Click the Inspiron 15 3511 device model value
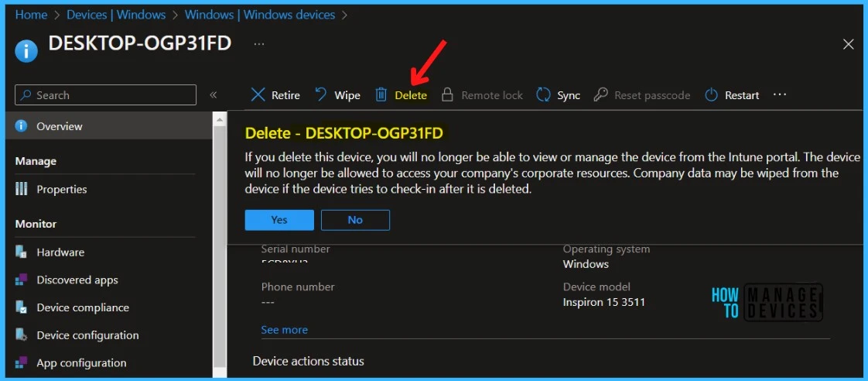 [x=604, y=302]
